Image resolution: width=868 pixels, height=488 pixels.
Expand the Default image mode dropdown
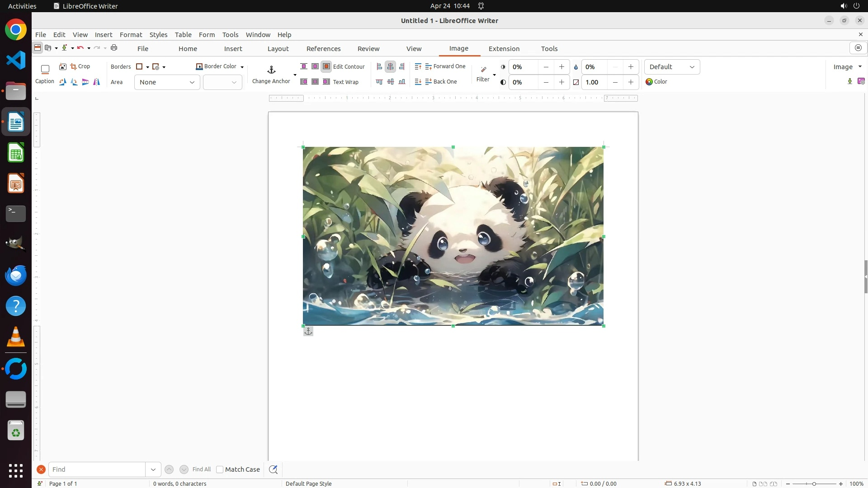[x=672, y=67]
